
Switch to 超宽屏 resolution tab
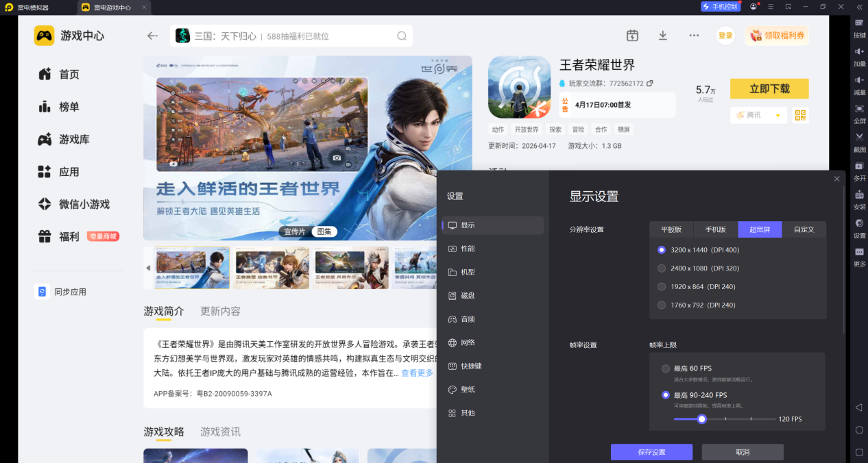[x=760, y=229]
